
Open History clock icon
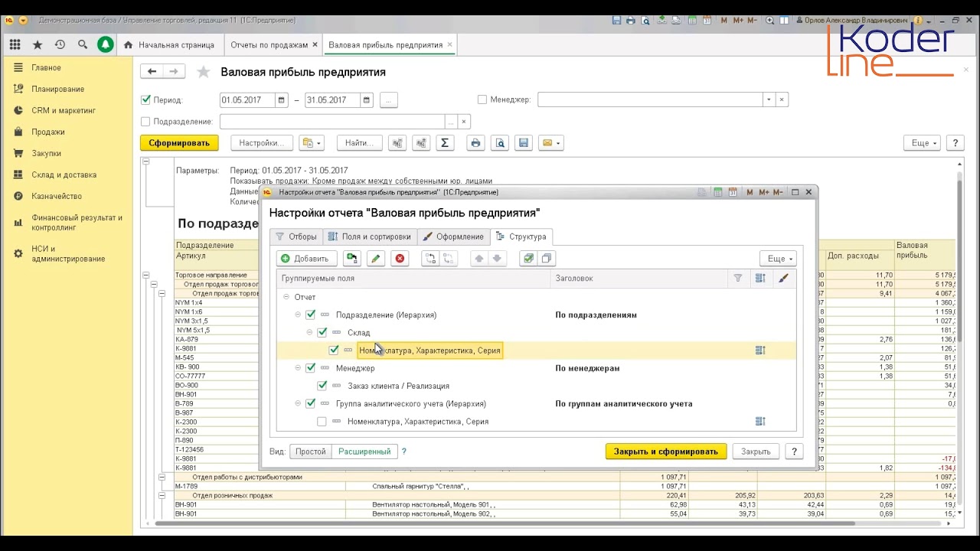60,45
